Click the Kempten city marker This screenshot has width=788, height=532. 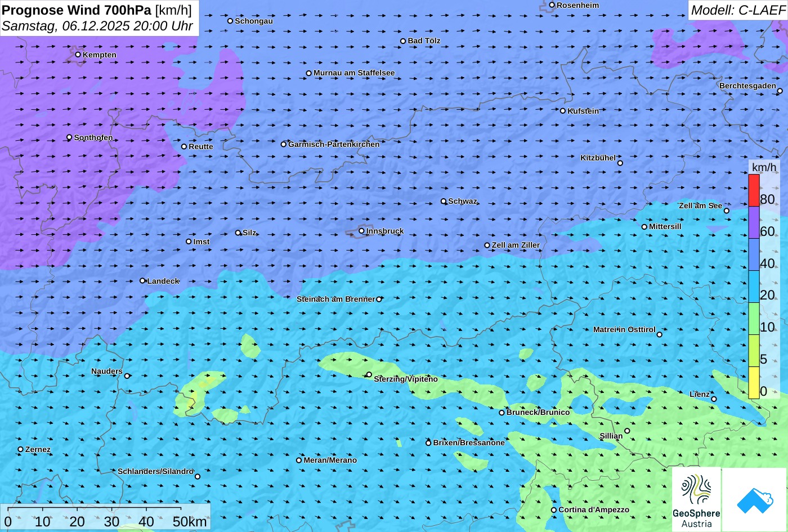pos(78,54)
